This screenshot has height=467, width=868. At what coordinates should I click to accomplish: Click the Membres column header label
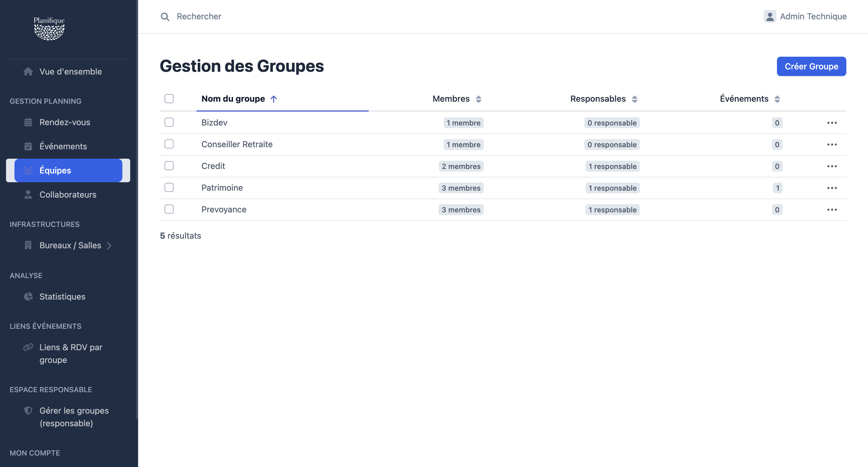(451, 99)
